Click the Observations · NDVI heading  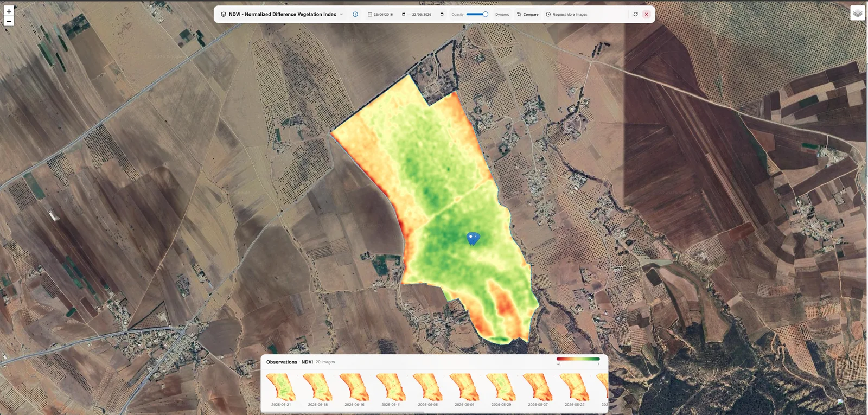coord(290,362)
